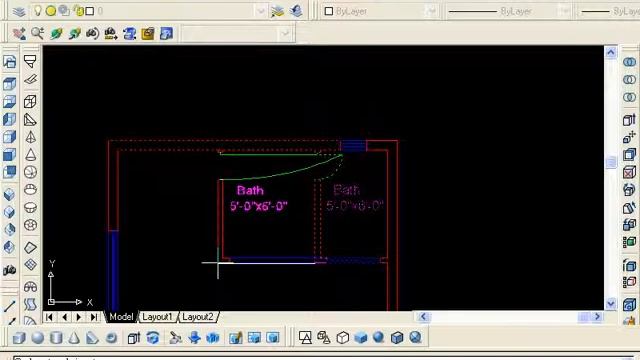Switch to the Layout2 tab
640x360 pixels.
(198, 317)
